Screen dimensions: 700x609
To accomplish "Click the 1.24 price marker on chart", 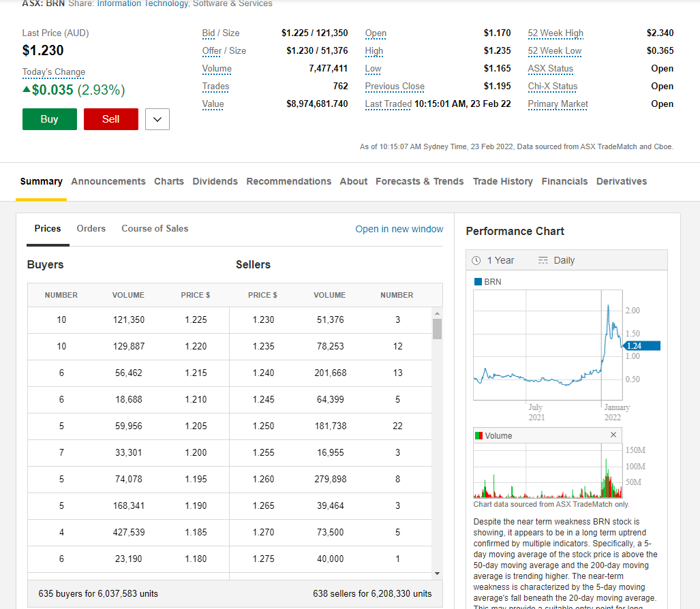I will (x=641, y=346).
